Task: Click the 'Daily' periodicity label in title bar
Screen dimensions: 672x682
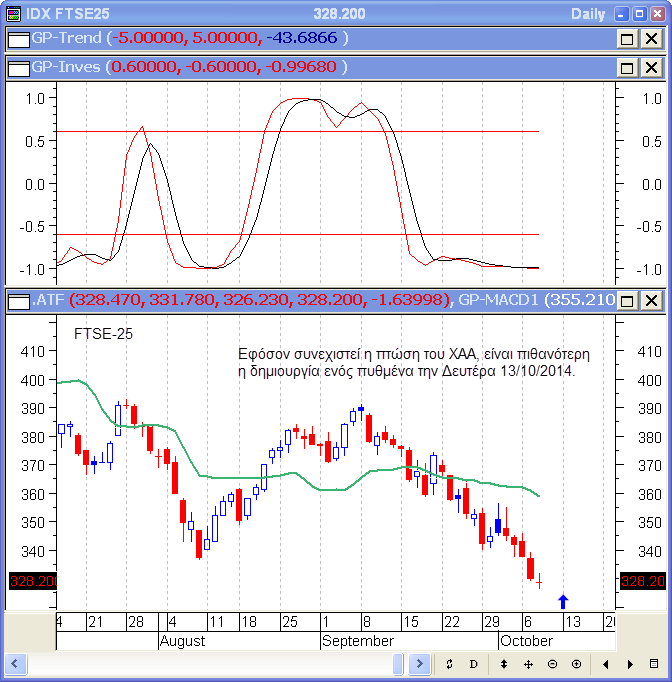Action: click(x=587, y=14)
